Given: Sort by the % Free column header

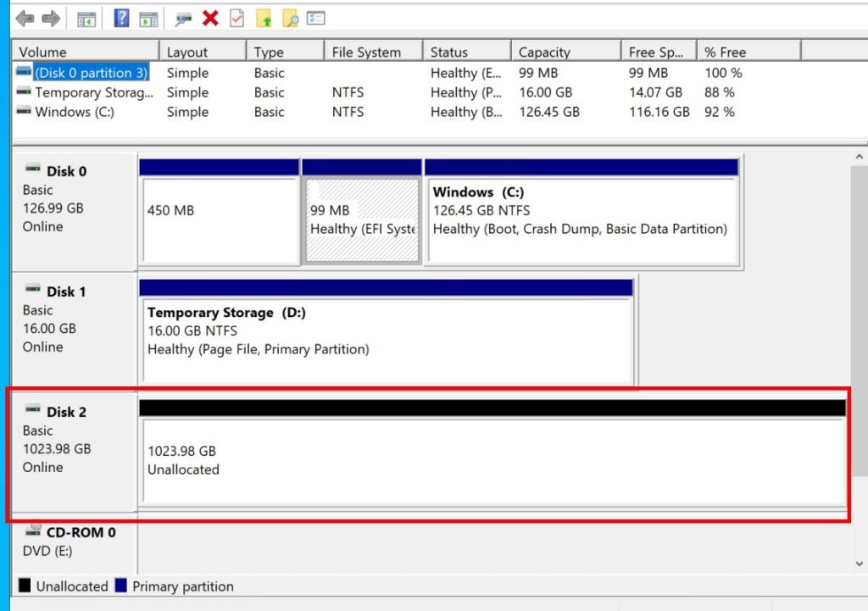Looking at the screenshot, I should 749,52.
